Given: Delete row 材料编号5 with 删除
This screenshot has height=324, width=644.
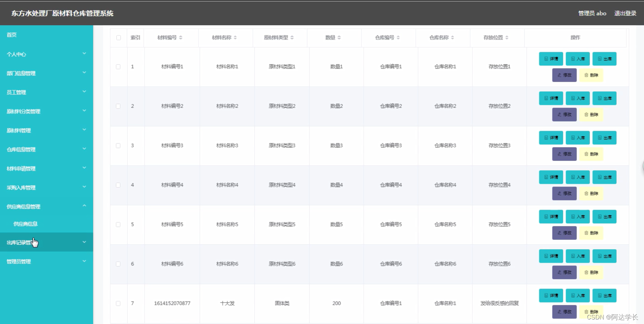Looking at the screenshot, I should (591, 233).
